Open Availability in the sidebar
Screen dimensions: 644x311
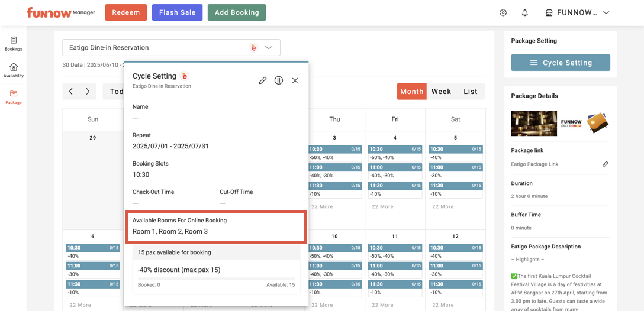14,70
